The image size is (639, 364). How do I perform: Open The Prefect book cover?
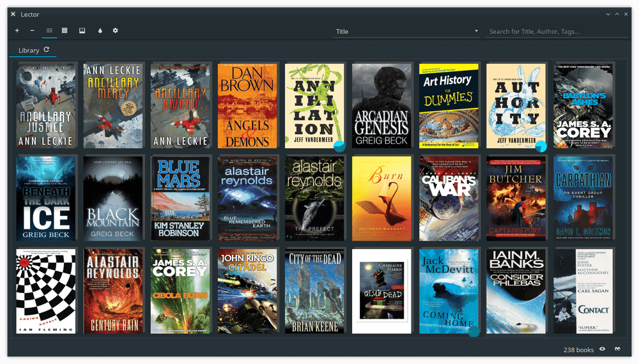click(x=314, y=199)
